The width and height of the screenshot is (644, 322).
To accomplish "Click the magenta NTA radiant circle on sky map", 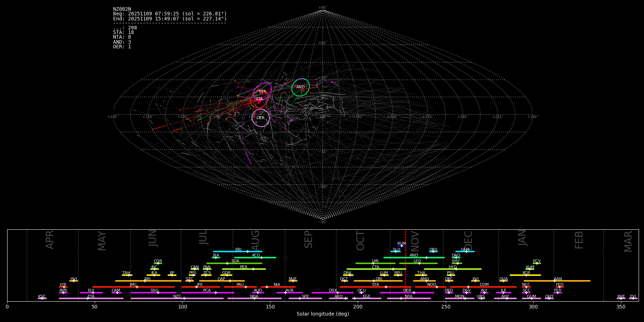I will pyautogui.click(x=262, y=92).
